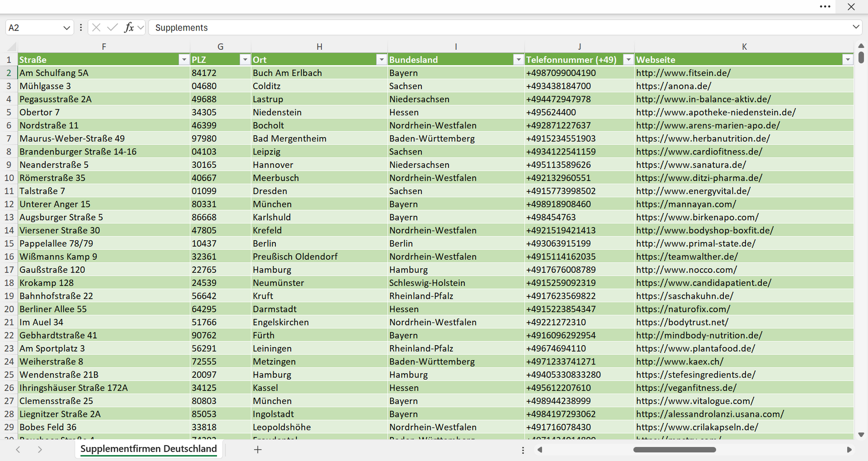Open link https://teamwalther.de/

[687, 257]
